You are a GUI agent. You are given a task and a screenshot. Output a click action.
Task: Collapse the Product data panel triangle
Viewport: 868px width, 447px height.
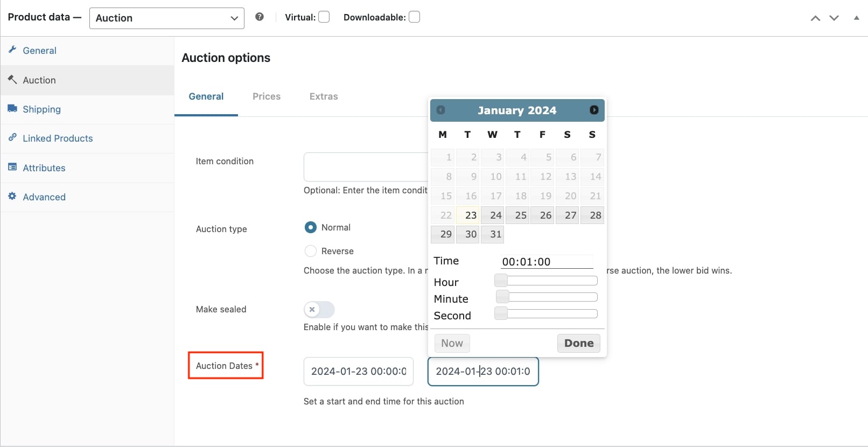[856, 18]
